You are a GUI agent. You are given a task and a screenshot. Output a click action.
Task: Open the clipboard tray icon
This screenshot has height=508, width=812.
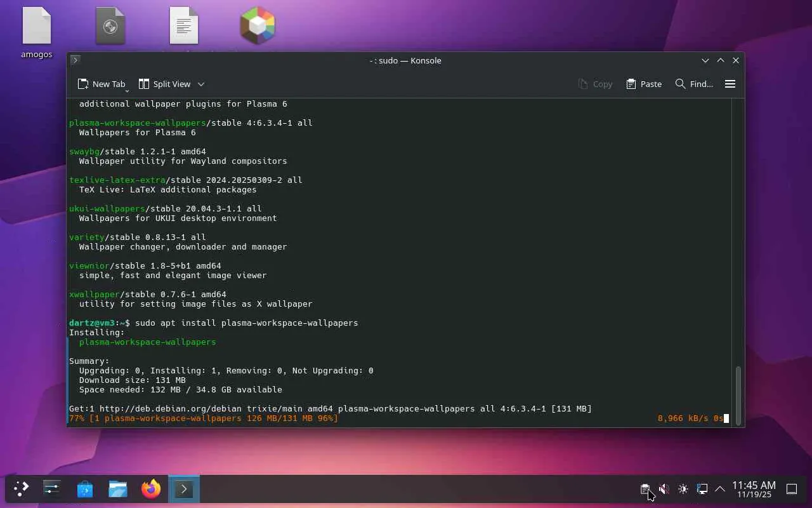point(645,489)
